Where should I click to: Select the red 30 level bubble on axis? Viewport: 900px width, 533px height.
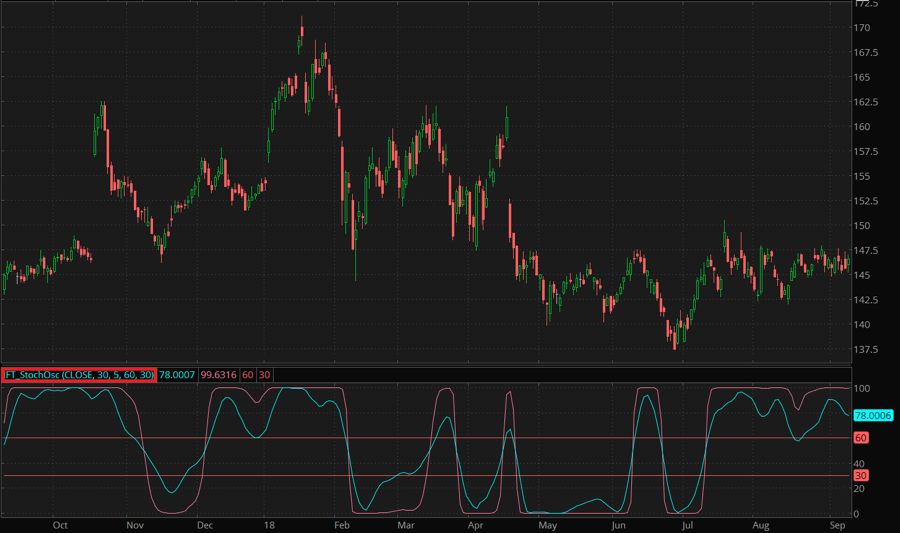[860, 476]
